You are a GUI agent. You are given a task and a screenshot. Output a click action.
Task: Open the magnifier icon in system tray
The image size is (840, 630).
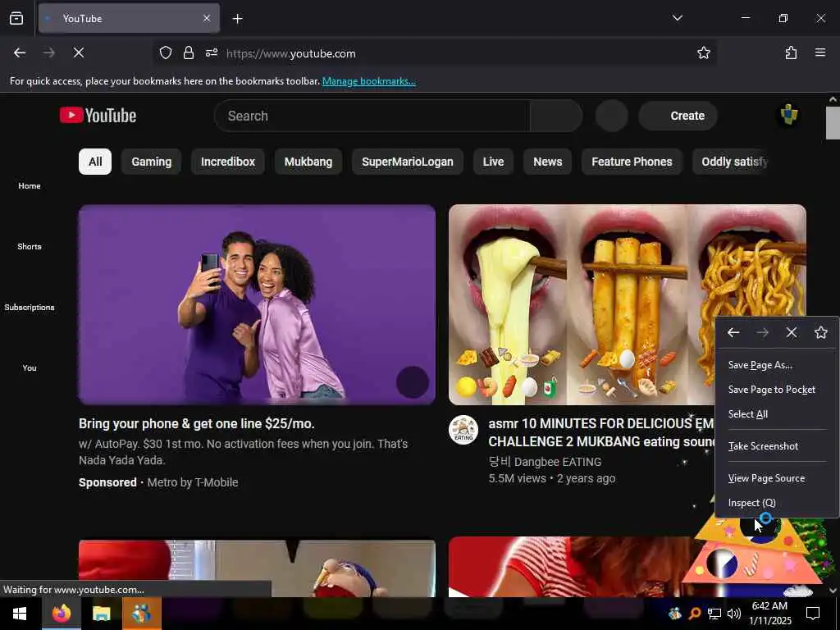tap(694, 614)
